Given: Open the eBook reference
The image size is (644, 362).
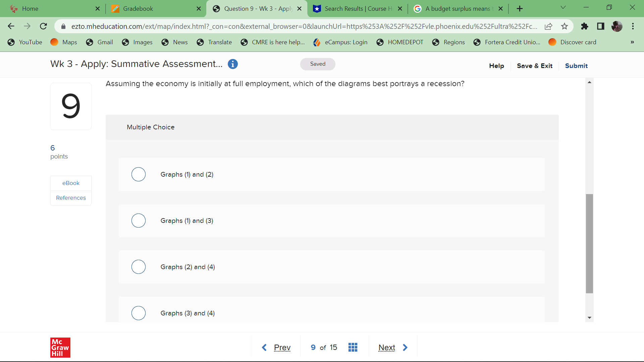Looking at the screenshot, I should point(70,183).
